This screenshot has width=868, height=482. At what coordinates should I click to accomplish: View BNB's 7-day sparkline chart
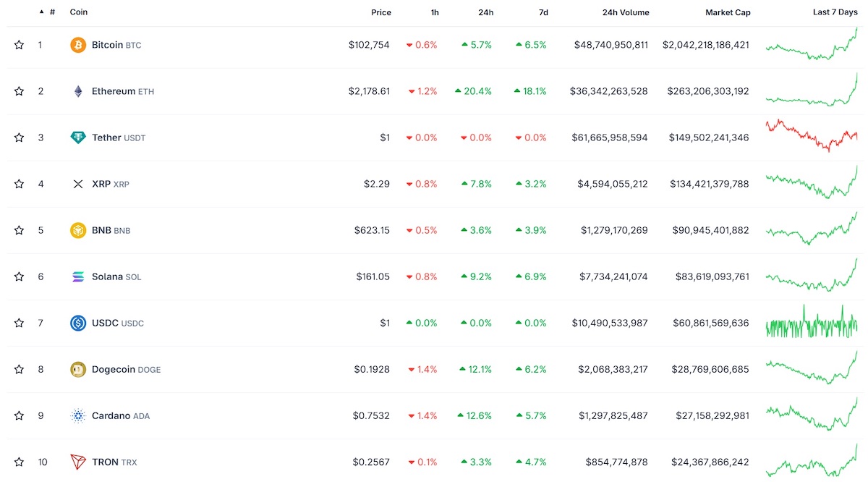point(812,229)
